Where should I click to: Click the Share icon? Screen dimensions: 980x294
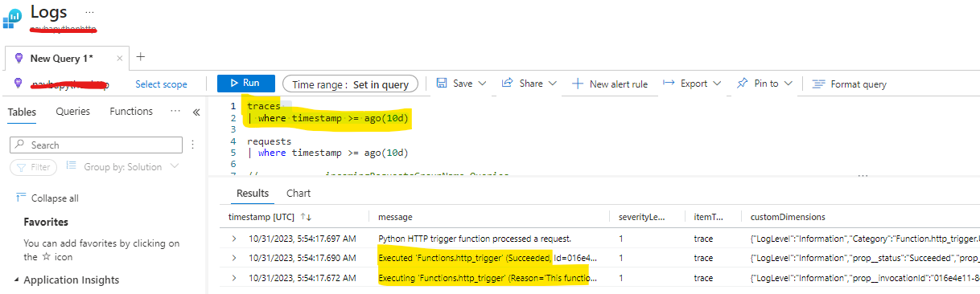[507, 83]
